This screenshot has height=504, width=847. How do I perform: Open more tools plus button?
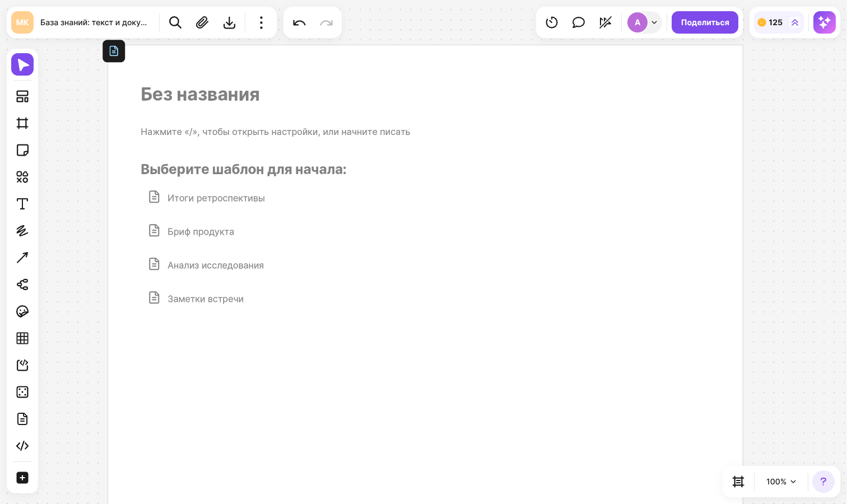(x=22, y=478)
